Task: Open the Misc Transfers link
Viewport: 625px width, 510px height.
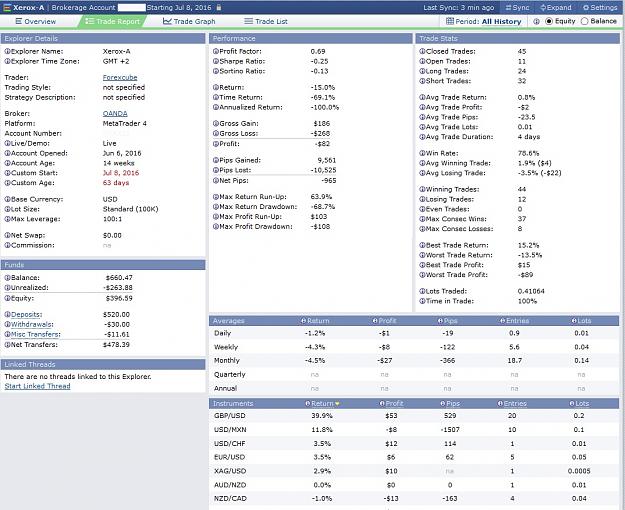Action: (x=35, y=335)
